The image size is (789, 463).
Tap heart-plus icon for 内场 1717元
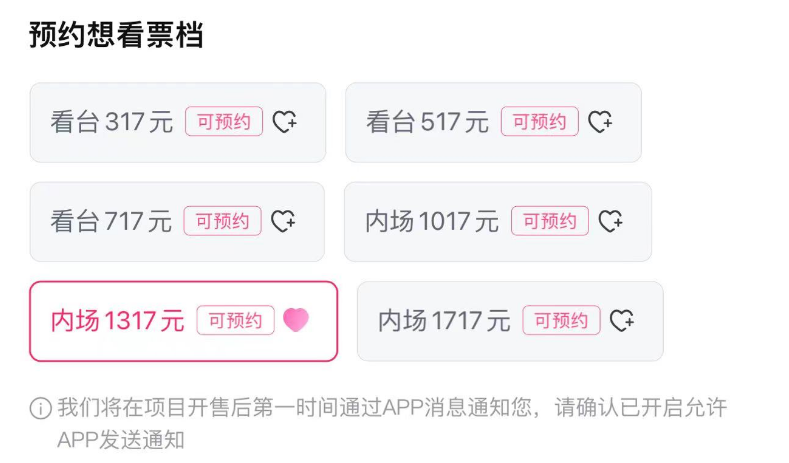pos(622,320)
